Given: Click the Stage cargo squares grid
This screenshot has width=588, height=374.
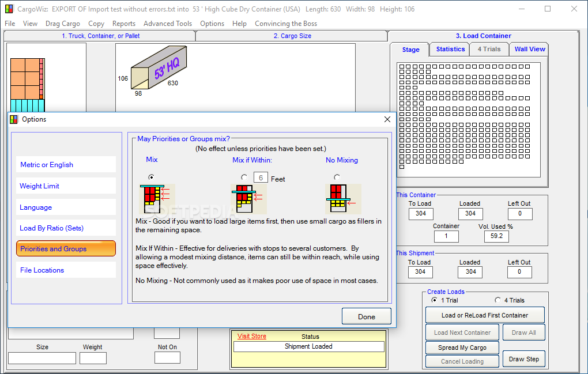Looking at the screenshot, I should pos(468,119).
